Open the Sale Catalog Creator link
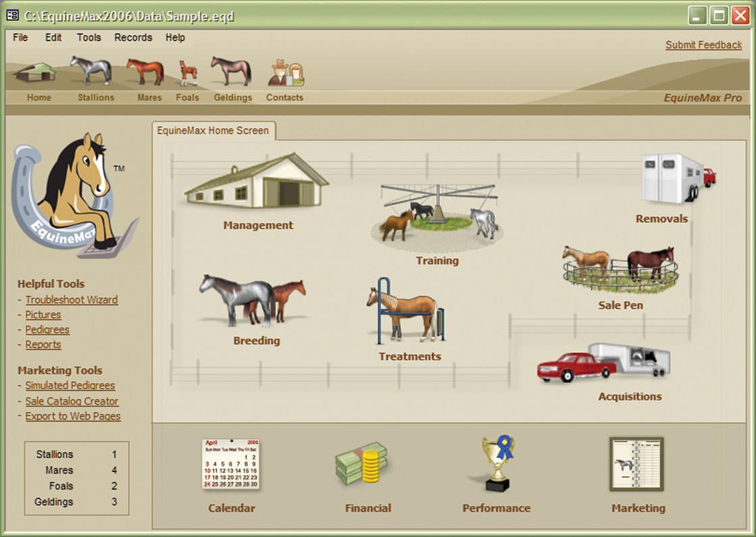This screenshot has height=537, width=756. pyautogui.click(x=72, y=401)
